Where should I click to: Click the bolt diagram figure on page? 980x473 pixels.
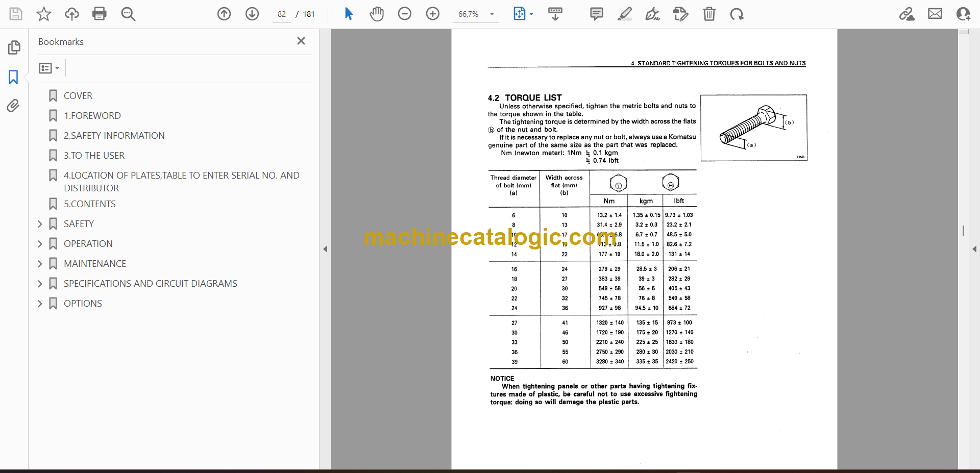(754, 128)
